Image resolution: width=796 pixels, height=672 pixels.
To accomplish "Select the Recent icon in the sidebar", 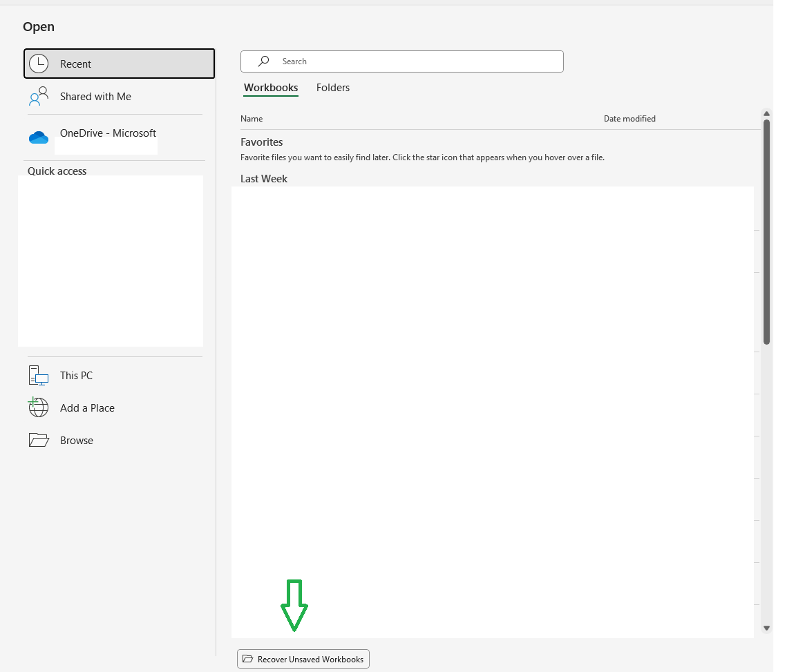I will (x=39, y=64).
